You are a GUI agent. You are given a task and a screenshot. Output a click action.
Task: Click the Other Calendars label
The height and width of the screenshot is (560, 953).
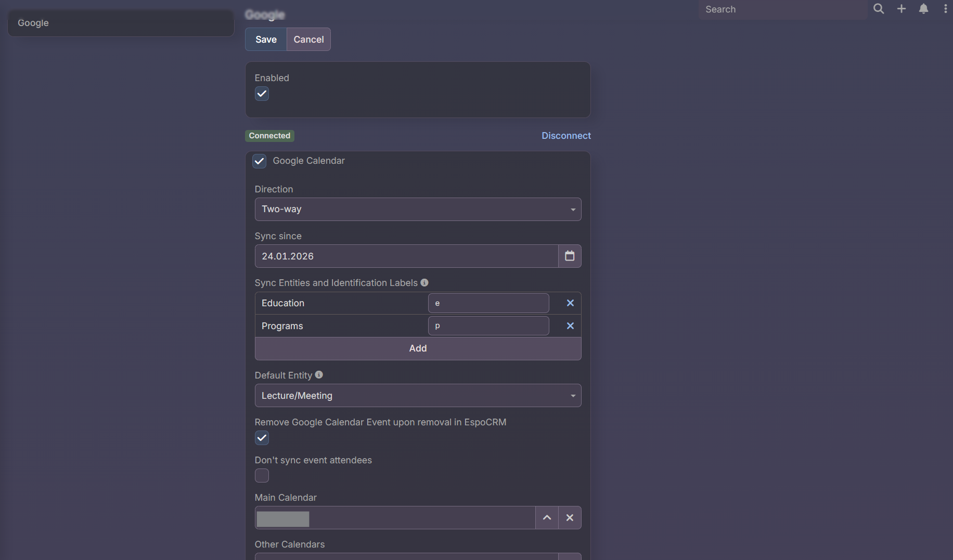[290, 544]
